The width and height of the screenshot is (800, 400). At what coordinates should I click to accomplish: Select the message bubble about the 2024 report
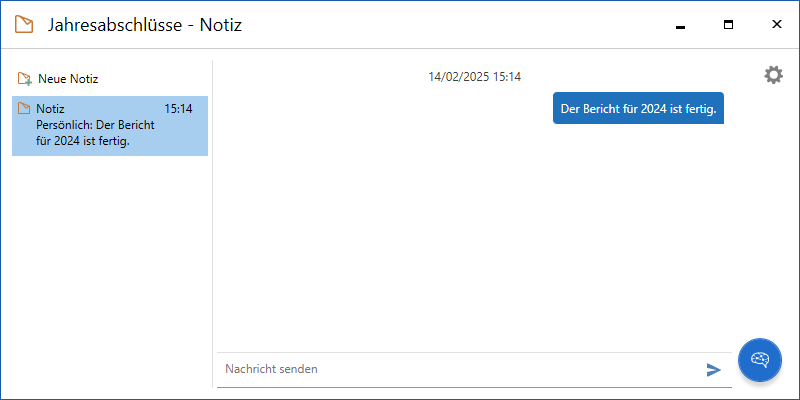(638, 109)
